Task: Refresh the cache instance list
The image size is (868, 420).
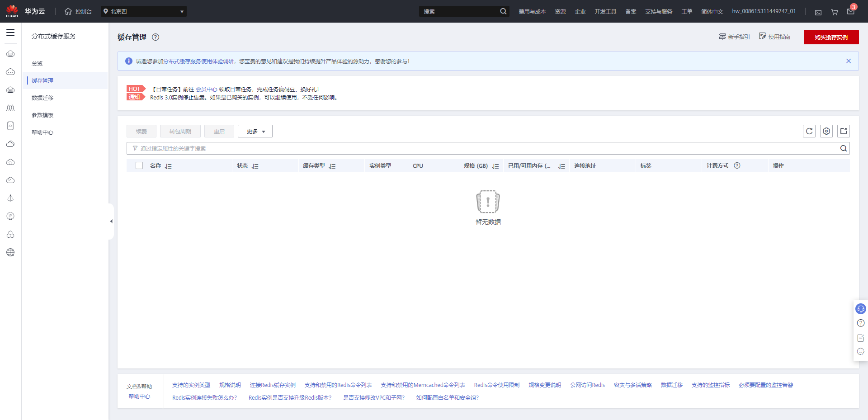Action: tap(809, 131)
